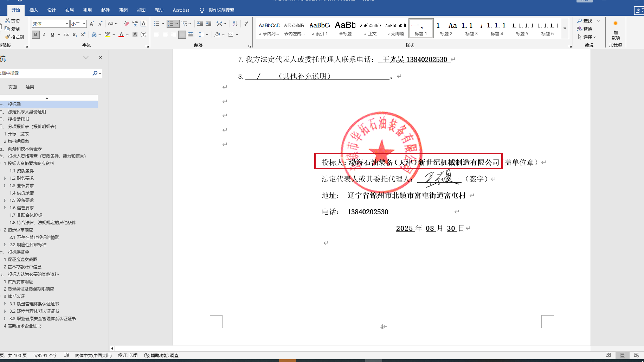Image resolution: width=644 pixels, height=362 pixels.
Task: Switch to the 布局 (Layout) tab
Action: (x=69, y=10)
